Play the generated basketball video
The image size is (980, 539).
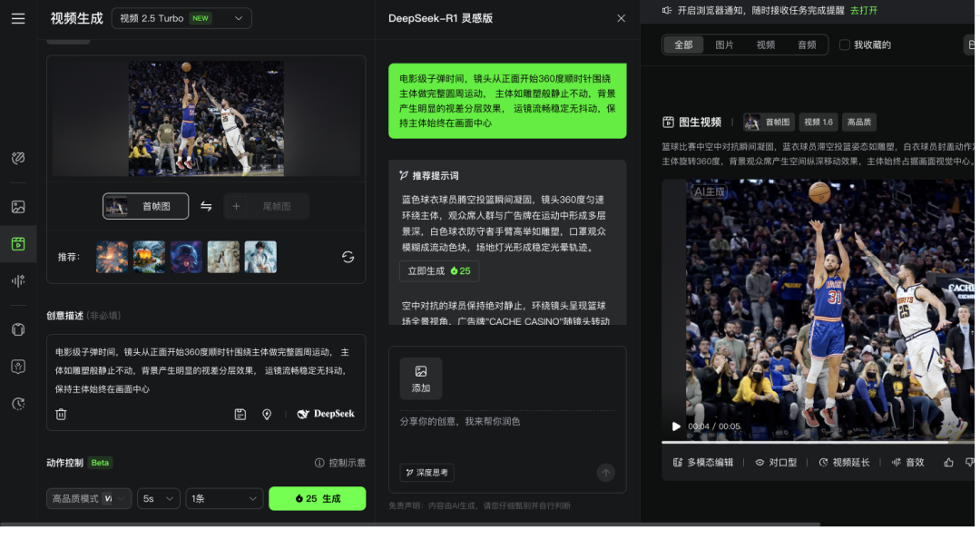coord(676,426)
